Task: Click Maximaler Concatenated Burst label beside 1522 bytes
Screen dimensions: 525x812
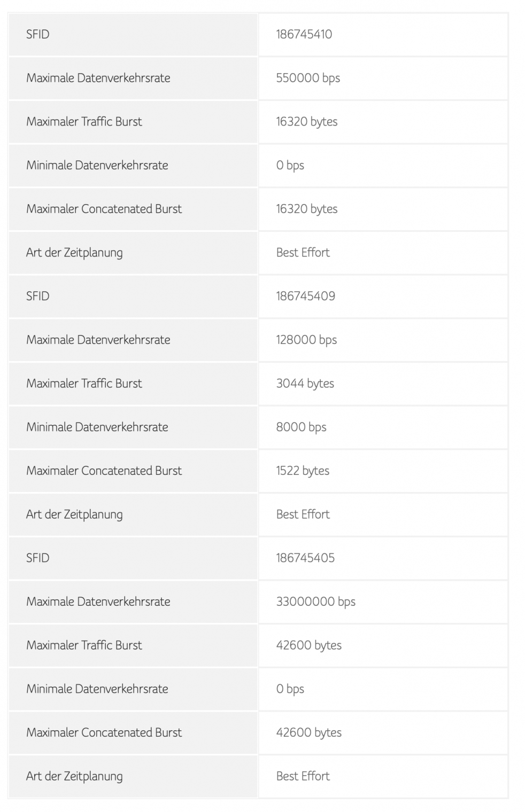Action: (104, 471)
